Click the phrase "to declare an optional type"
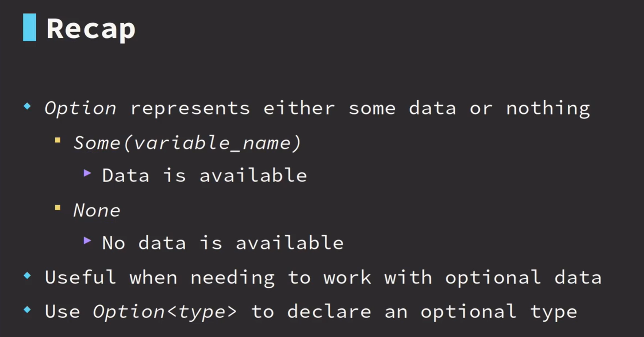This screenshot has height=337, width=644. tap(414, 312)
